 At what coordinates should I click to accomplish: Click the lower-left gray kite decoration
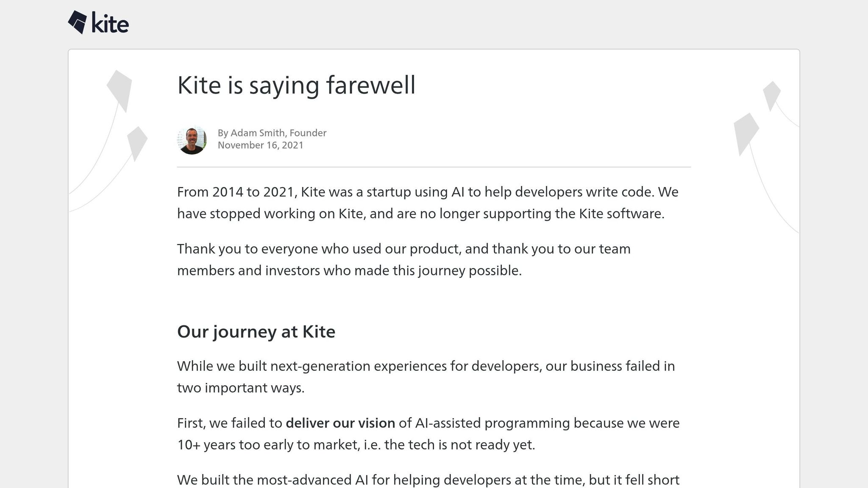(137, 144)
